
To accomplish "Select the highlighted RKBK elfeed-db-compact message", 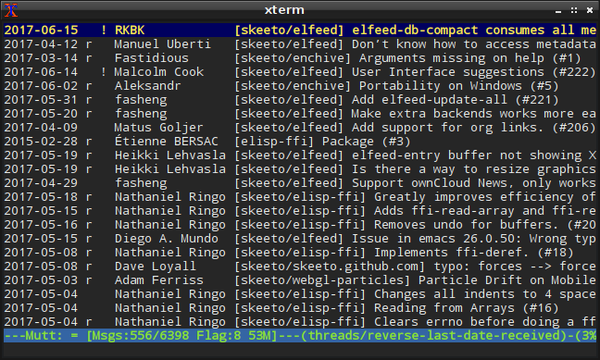I will [x=300, y=30].
